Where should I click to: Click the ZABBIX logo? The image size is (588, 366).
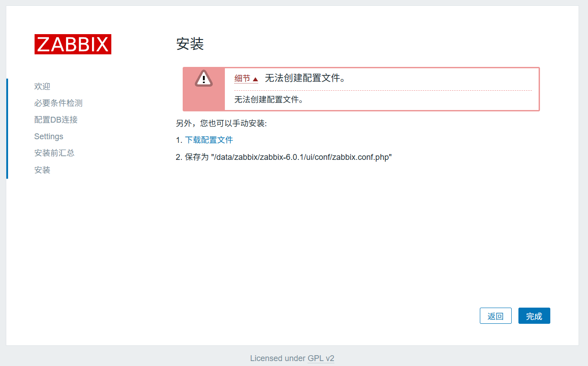(73, 44)
